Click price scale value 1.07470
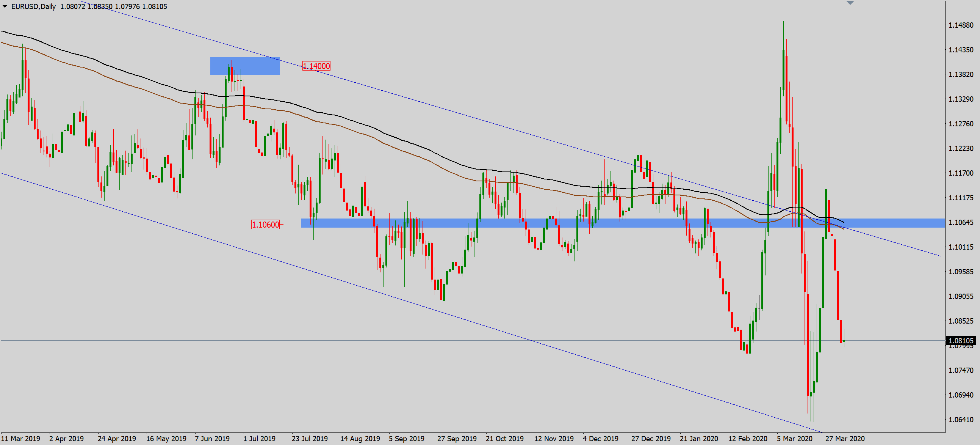980x445 pixels. tap(961, 370)
